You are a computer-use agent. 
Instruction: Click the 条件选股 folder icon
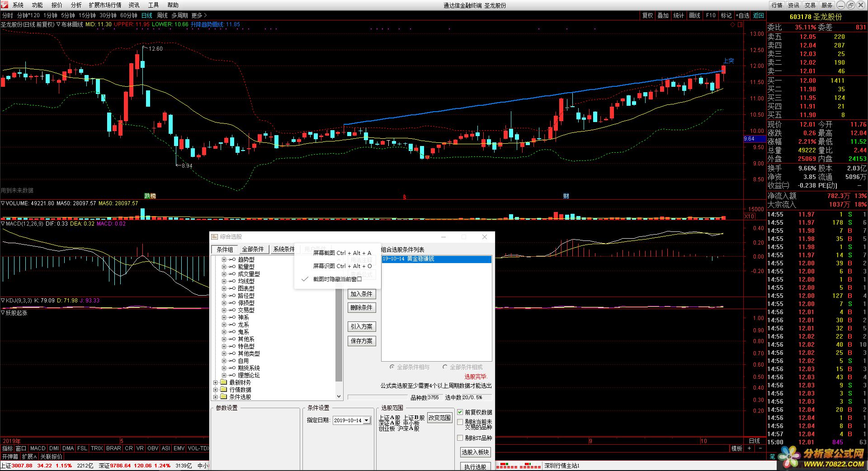tap(223, 397)
